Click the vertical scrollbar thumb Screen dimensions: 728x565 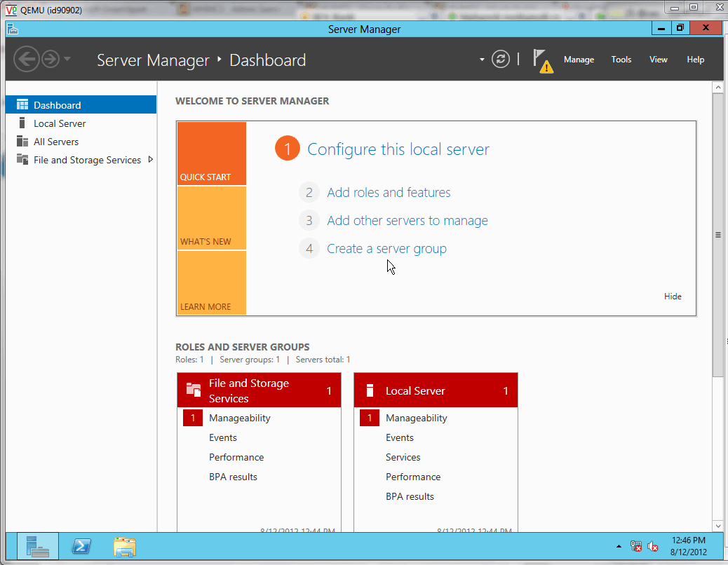tap(717, 235)
